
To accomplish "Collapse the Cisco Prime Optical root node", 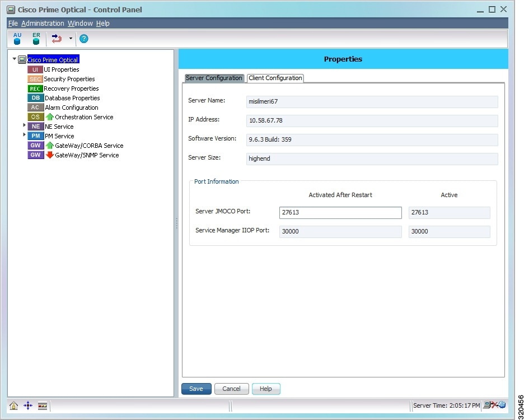I will (15, 59).
